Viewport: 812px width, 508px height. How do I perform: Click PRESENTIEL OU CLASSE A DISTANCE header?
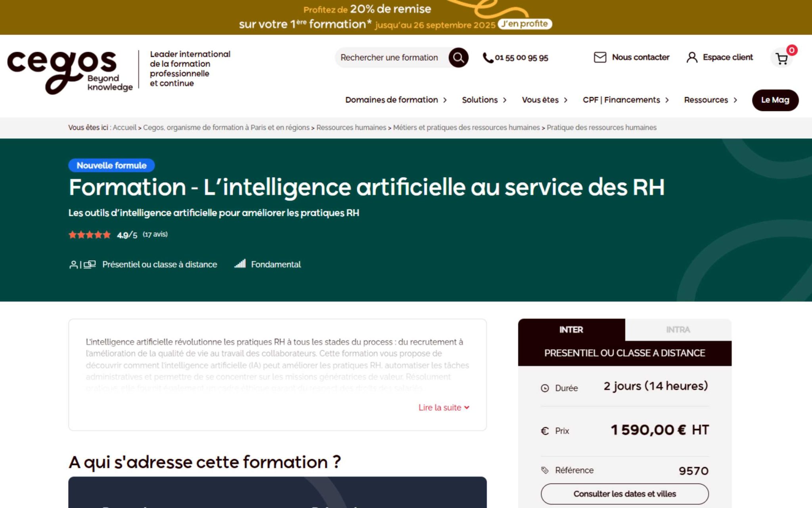(x=624, y=353)
